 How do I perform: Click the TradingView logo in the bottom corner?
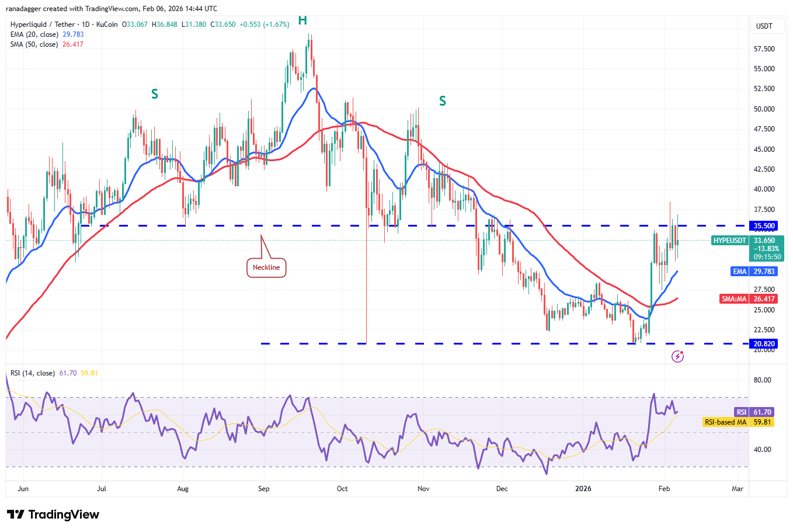click(51, 514)
